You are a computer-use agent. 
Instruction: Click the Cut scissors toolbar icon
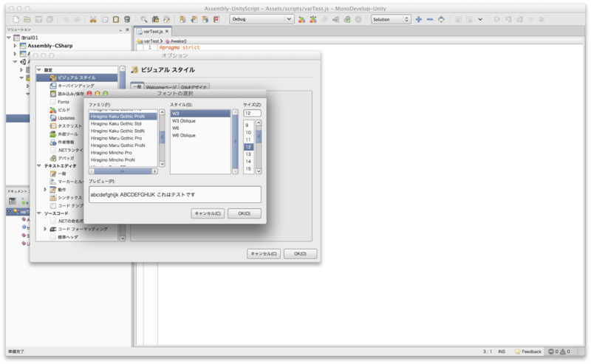pos(93,19)
